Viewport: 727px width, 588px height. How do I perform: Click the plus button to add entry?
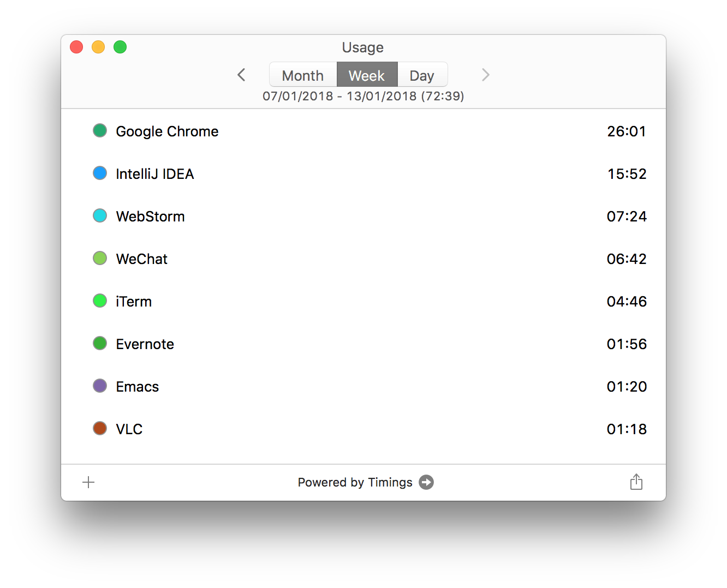pyautogui.click(x=88, y=482)
